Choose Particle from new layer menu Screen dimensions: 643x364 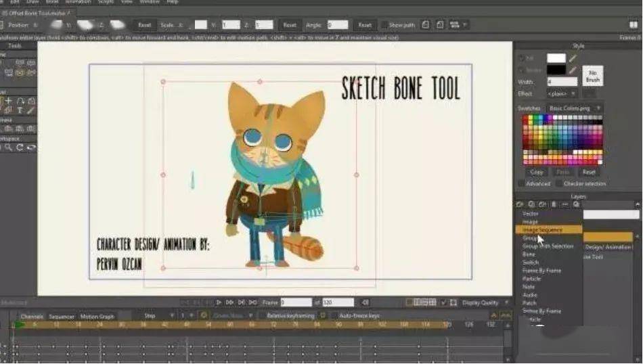point(532,279)
